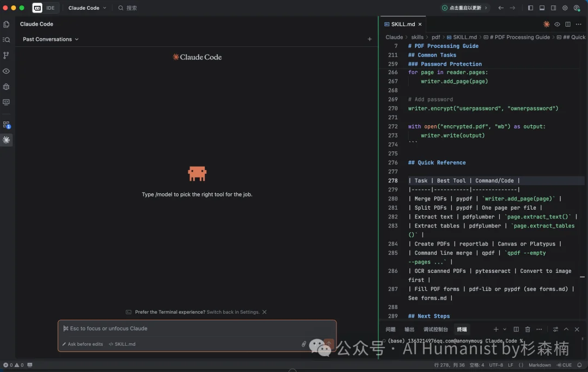This screenshot has width=588, height=372.
Task: Toggle the primary sidebar layout button
Action: pyautogui.click(x=531, y=8)
